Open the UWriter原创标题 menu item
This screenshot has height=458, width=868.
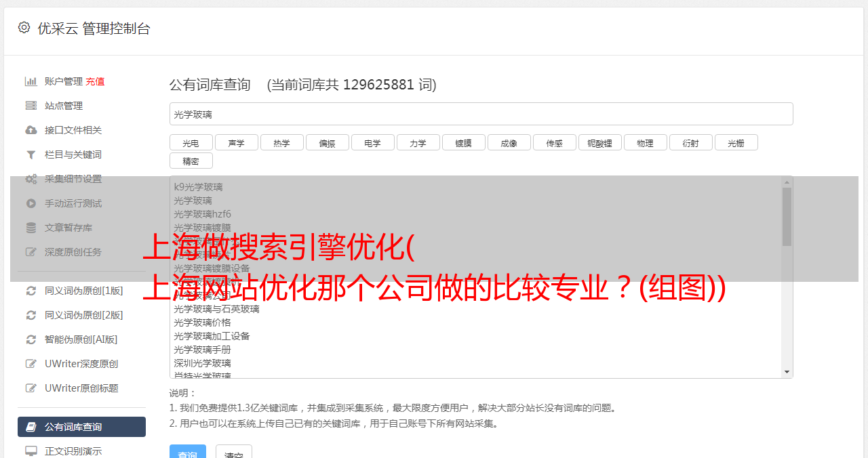pyautogui.click(x=81, y=388)
